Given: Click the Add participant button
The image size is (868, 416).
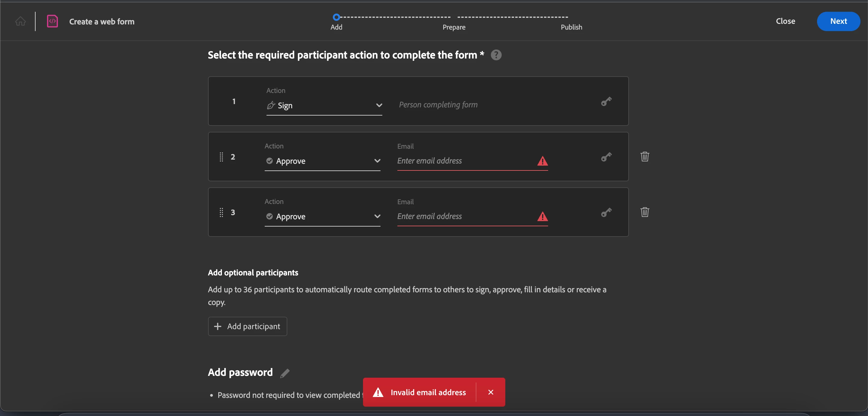Looking at the screenshot, I should pyautogui.click(x=247, y=326).
